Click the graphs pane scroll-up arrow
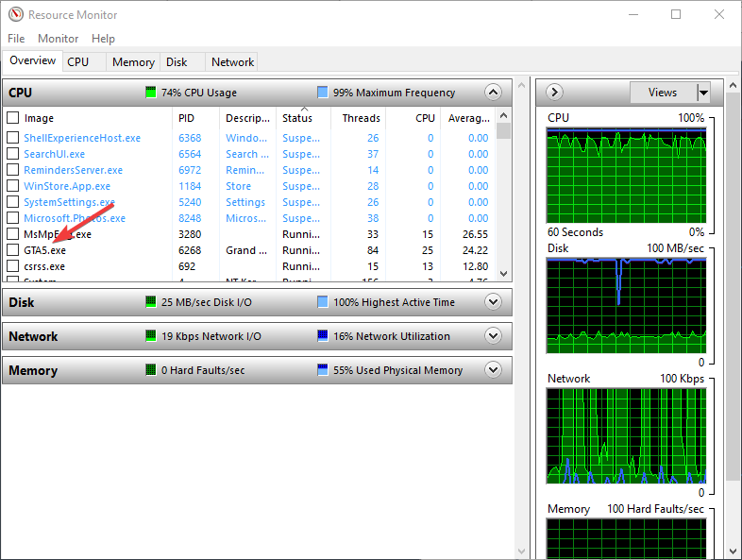 coord(733,86)
